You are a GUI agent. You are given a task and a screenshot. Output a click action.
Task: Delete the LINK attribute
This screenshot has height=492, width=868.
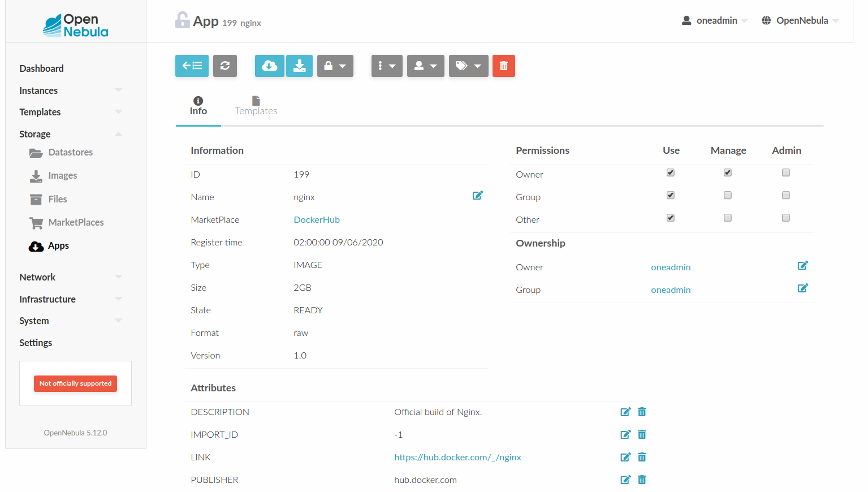pos(642,457)
